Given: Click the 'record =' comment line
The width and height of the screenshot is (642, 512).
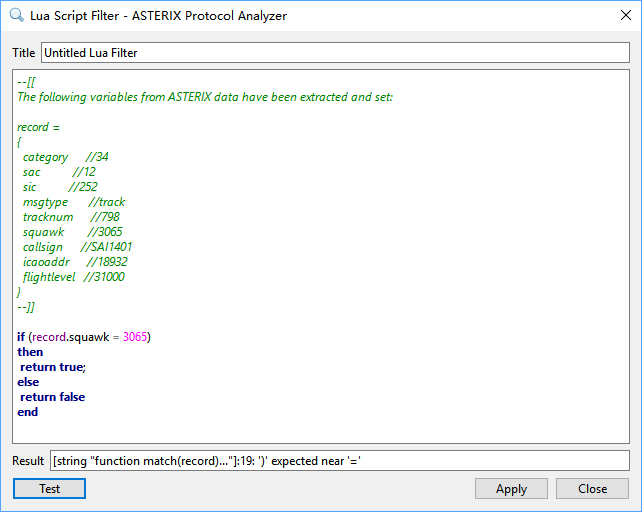Looking at the screenshot, I should pos(38,127).
